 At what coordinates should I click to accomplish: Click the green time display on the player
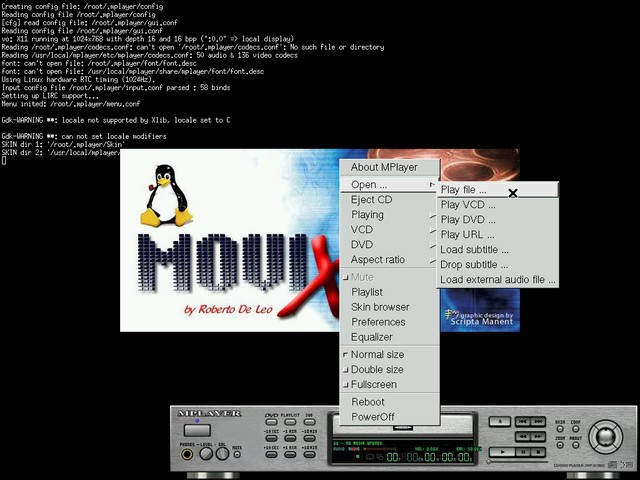pos(429,457)
